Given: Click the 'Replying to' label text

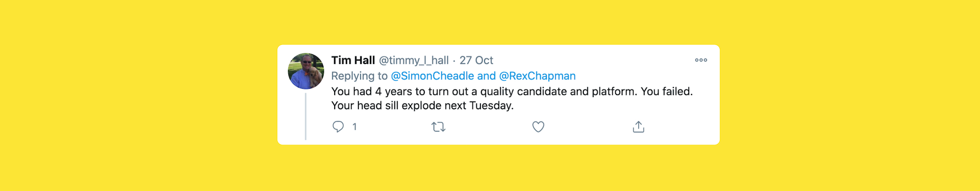Looking at the screenshot, I should click(x=359, y=76).
